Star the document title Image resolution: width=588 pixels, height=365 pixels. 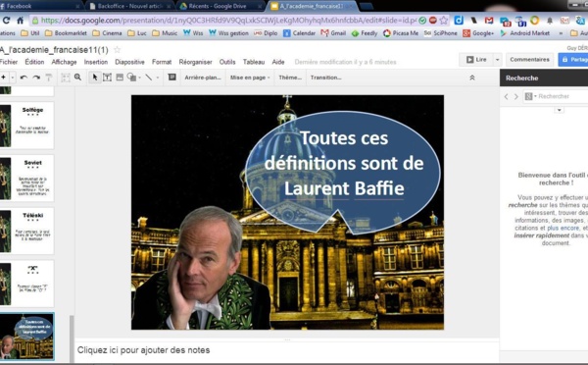[117, 50]
